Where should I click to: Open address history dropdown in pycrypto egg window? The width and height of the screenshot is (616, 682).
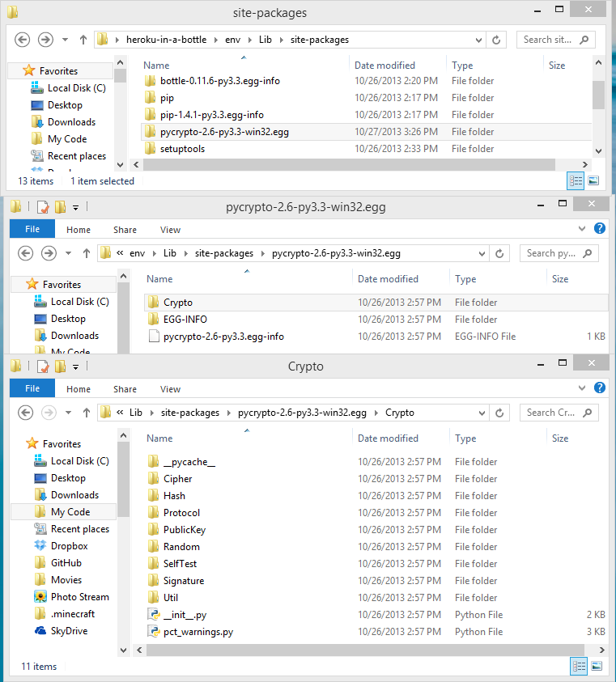tap(482, 253)
